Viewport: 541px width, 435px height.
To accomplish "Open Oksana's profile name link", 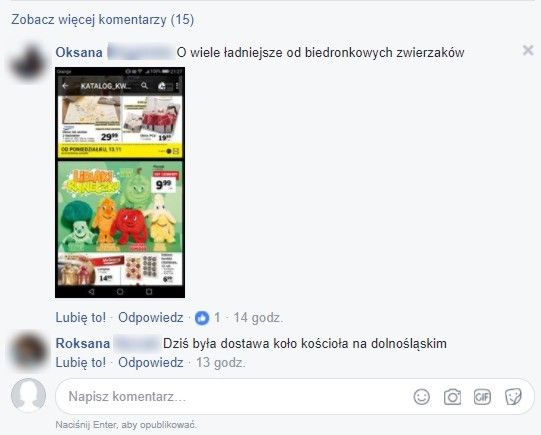I will point(79,52).
